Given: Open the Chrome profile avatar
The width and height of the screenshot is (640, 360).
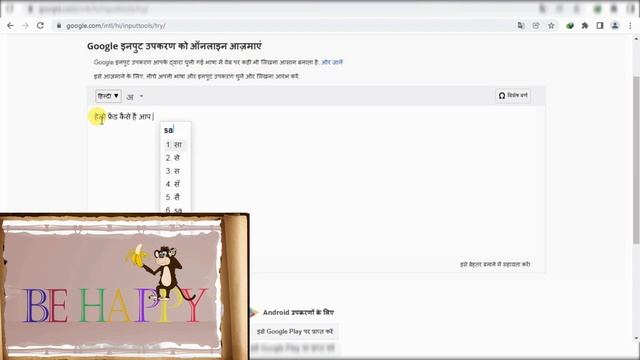Looking at the screenshot, I should coord(615,26).
